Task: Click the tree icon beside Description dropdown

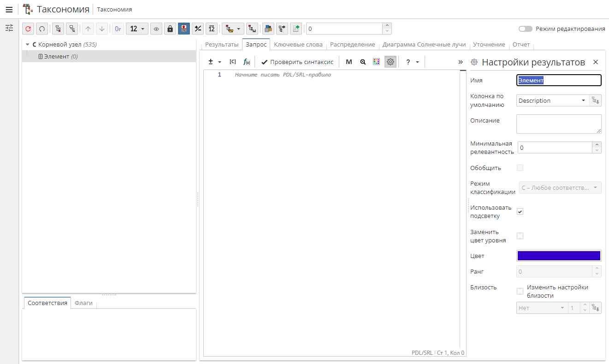Action: pyautogui.click(x=596, y=100)
